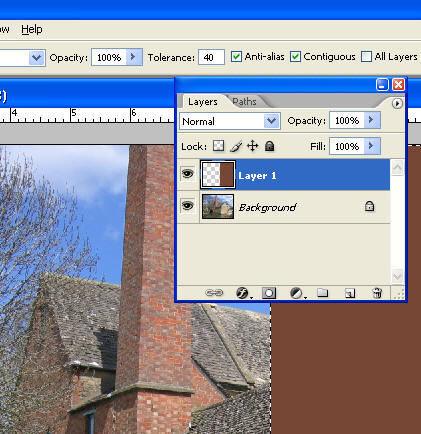Viewport: 421px width, 434px height.
Task: Hide Layer 1 with eye icon
Action: click(x=187, y=174)
